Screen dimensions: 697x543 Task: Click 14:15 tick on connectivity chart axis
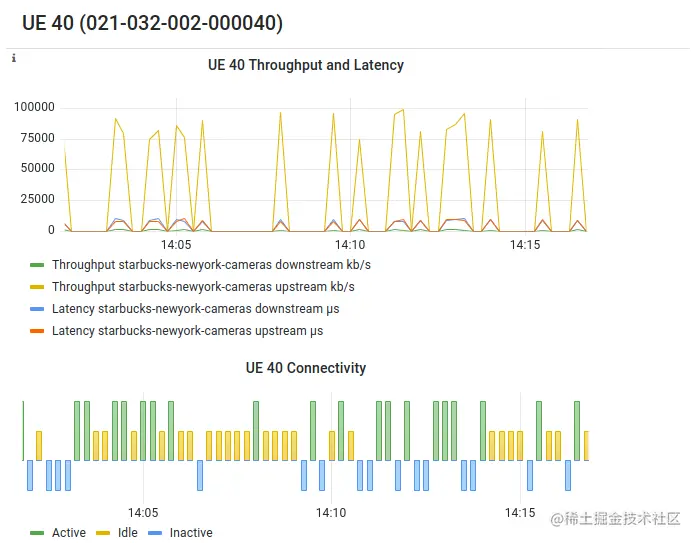tap(520, 513)
